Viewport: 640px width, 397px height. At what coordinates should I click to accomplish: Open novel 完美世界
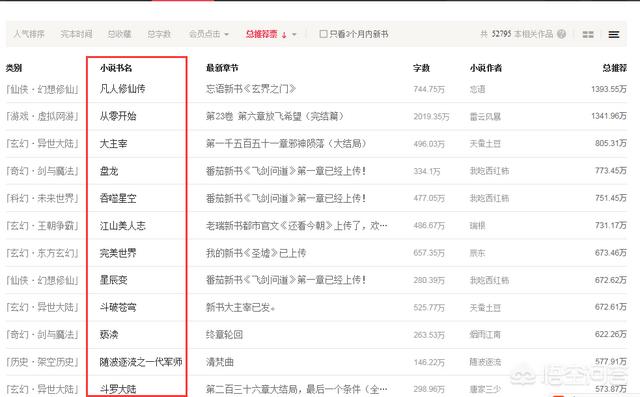tap(118, 253)
